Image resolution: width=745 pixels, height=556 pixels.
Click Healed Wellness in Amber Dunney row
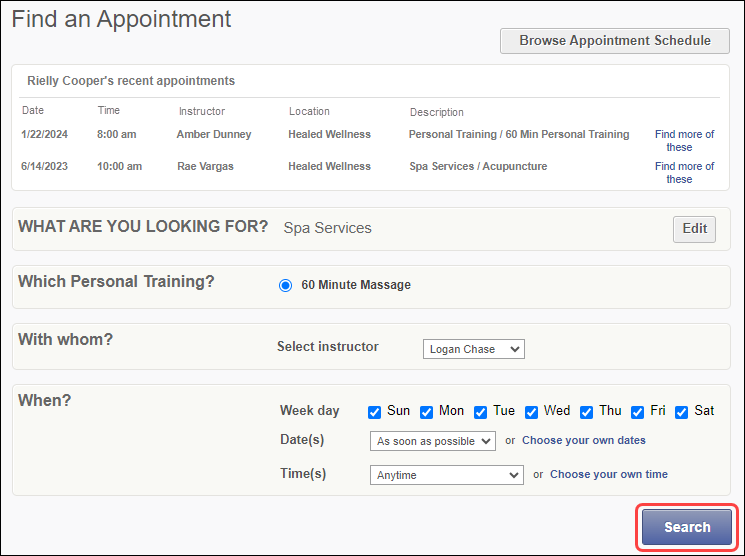click(329, 134)
